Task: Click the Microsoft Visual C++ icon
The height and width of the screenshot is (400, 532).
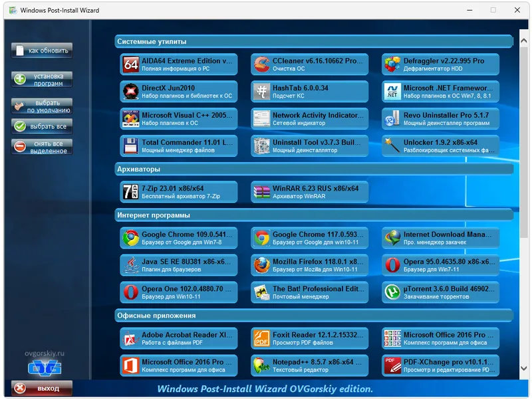Action: pyautogui.click(x=130, y=119)
